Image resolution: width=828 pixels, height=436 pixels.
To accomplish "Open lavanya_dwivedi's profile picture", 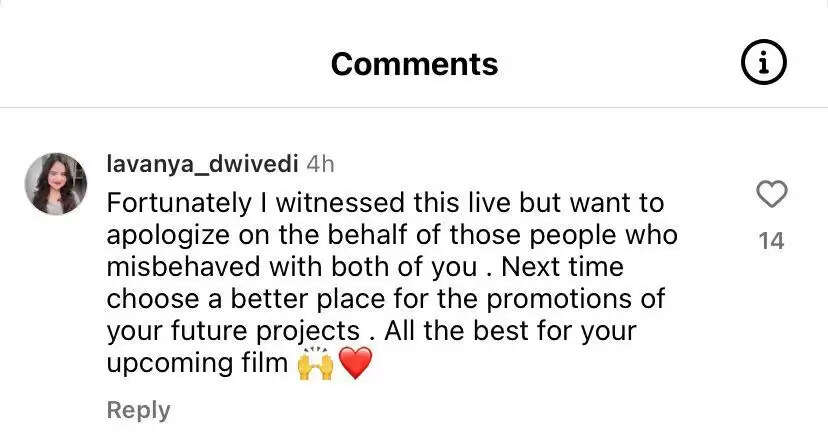I will click(x=55, y=184).
